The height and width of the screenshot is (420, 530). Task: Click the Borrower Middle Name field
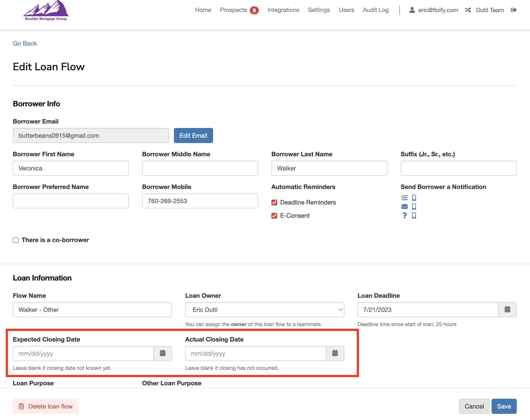pyautogui.click(x=200, y=168)
